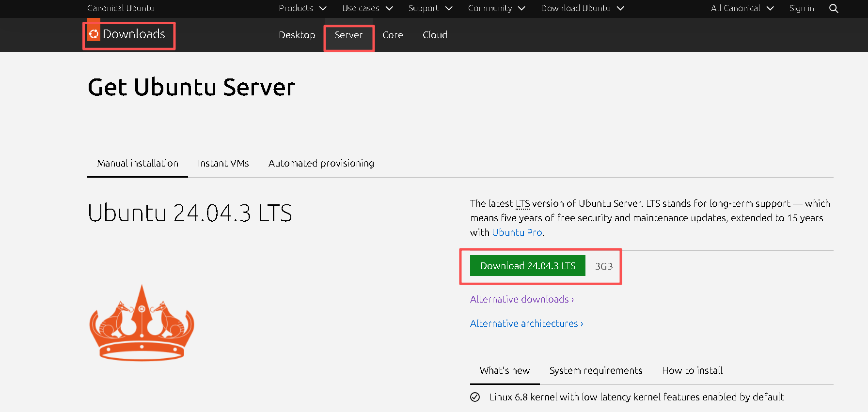
Task: Switch to the Instant VMs tab
Action: click(x=223, y=163)
